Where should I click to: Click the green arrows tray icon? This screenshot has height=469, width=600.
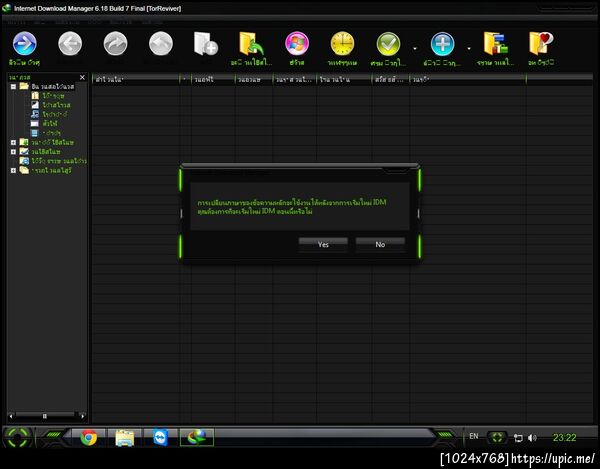(x=497, y=437)
